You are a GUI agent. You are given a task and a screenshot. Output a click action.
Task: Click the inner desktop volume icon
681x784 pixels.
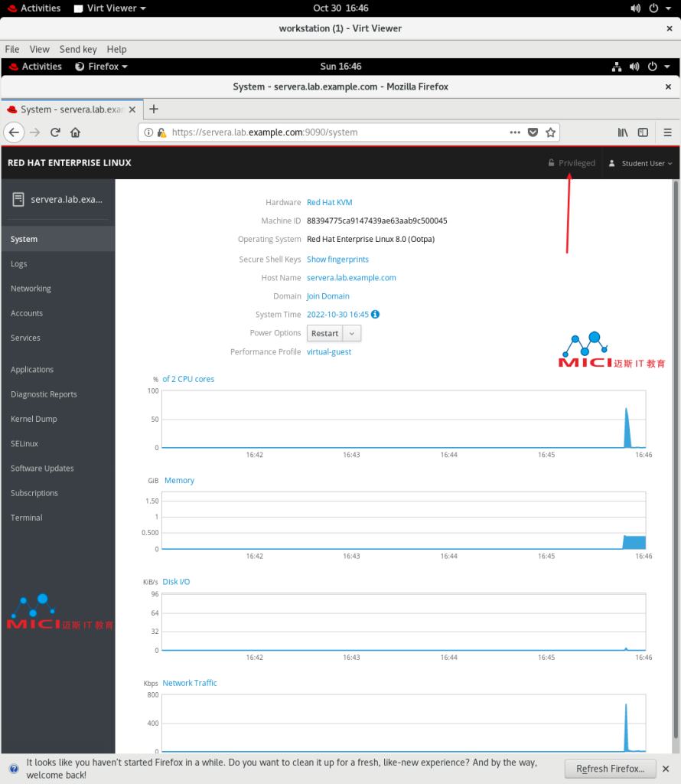(x=634, y=67)
